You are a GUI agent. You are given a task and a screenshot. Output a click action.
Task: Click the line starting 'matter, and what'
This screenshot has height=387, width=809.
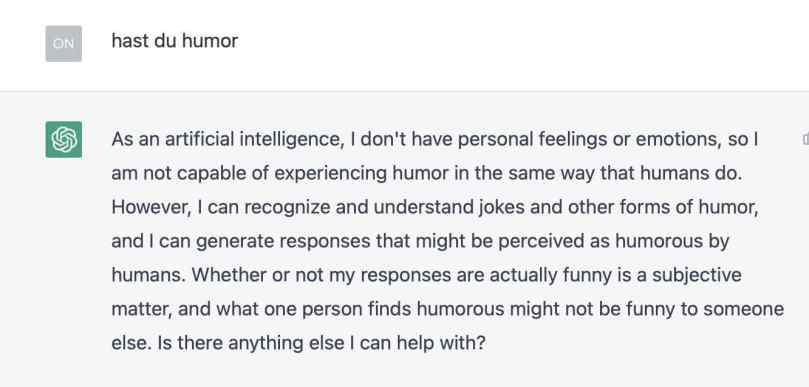(x=448, y=310)
